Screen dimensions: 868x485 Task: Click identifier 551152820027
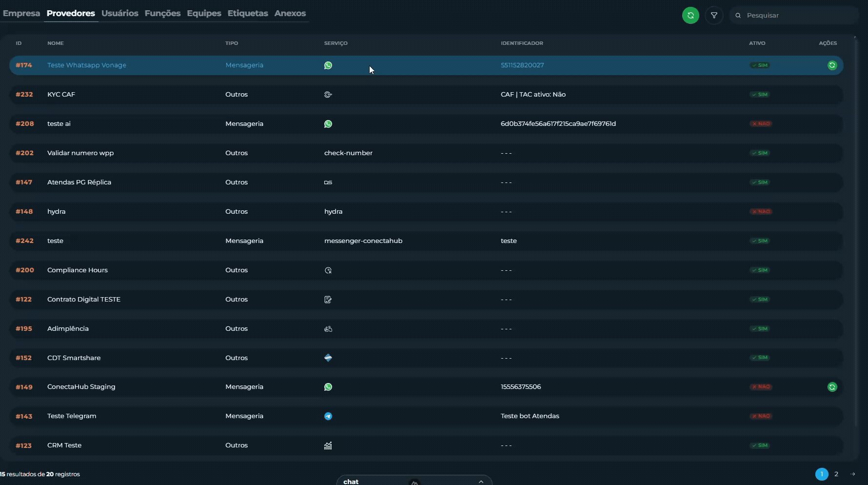coord(522,65)
